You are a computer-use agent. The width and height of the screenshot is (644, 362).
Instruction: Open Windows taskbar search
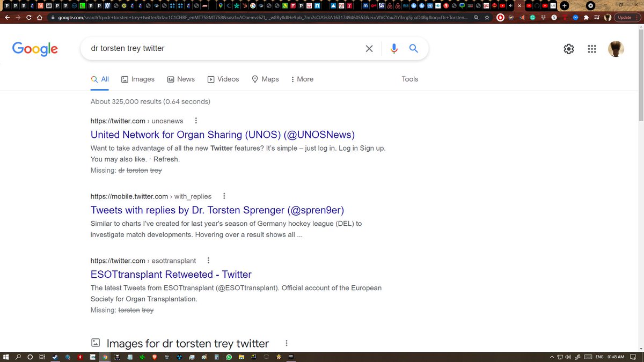coord(18,357)
